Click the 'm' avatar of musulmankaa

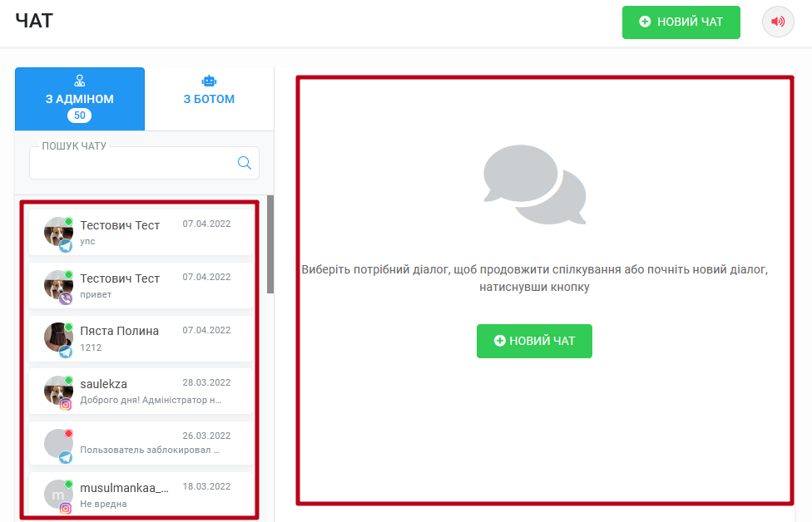(x=57, y=494)
